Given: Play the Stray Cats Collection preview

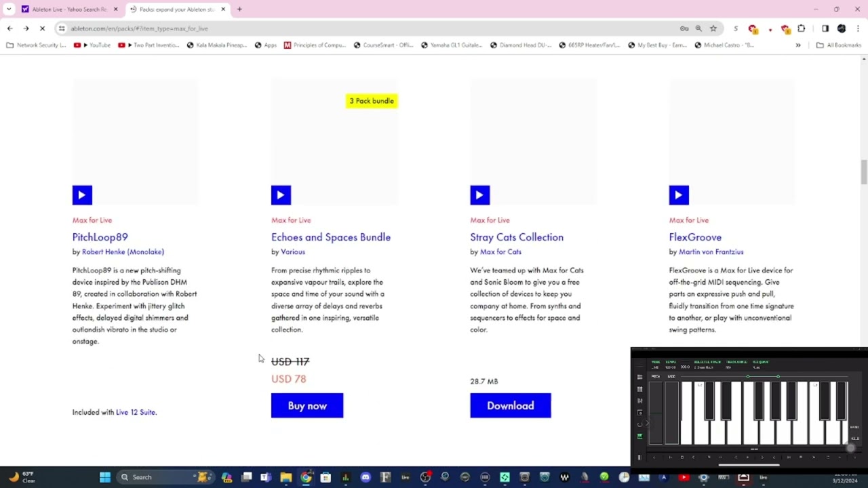Looking at the screenshot, I should [479, 195].
